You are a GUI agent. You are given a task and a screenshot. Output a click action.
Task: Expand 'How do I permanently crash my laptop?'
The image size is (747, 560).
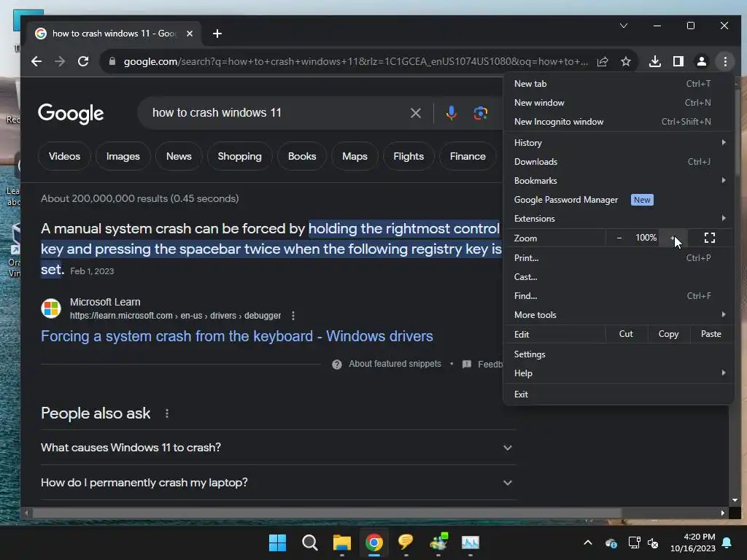coord(278,483)
